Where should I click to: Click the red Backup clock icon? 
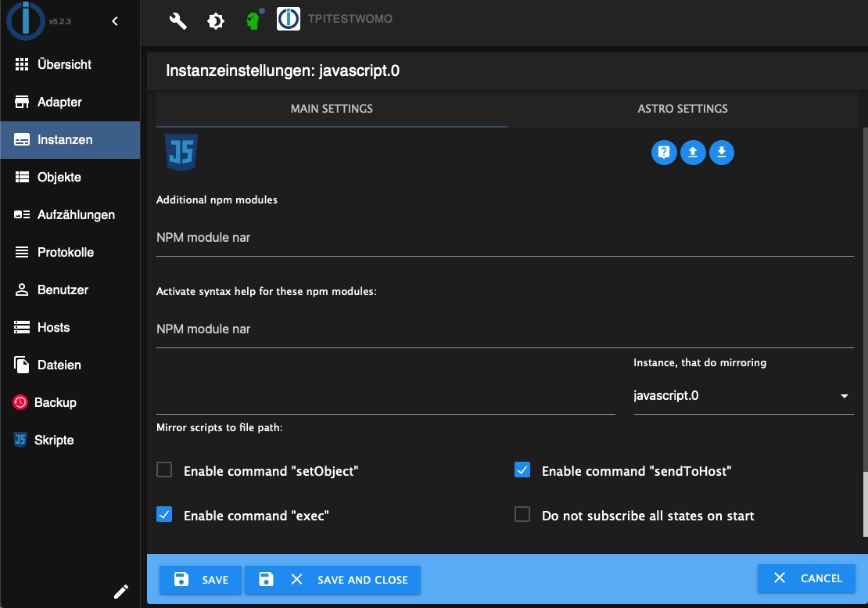(20, 402)
